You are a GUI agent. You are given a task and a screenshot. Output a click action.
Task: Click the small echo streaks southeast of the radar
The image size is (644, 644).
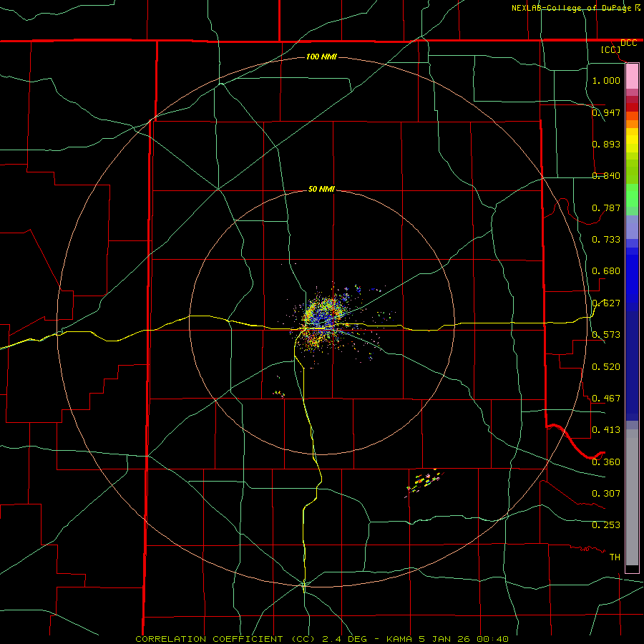pos(424,483)
